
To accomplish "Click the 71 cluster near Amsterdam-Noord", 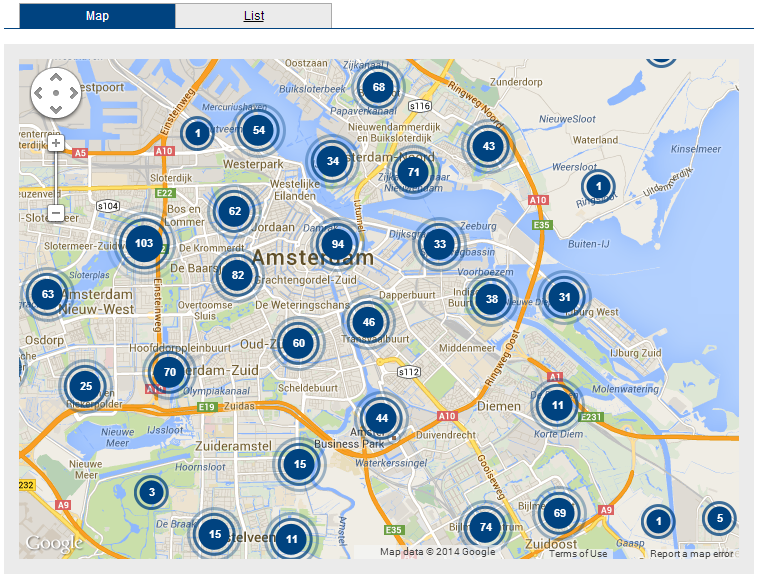I will tap(412, 172).
